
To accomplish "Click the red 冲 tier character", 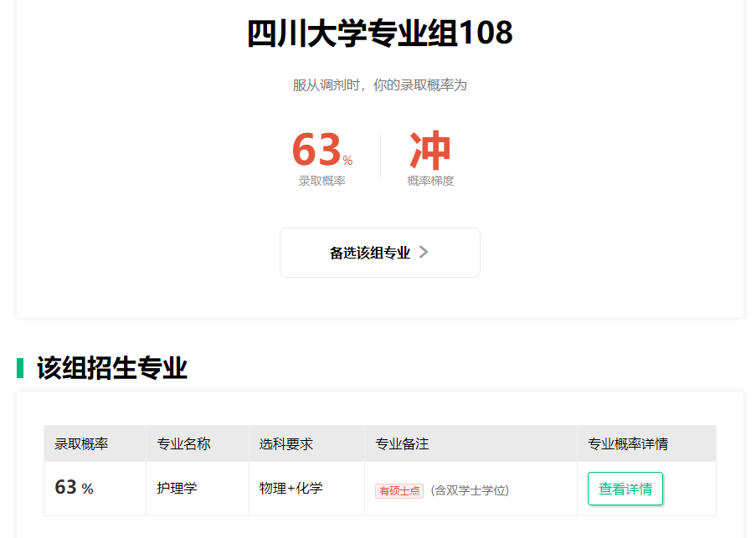I will (430, 151).
